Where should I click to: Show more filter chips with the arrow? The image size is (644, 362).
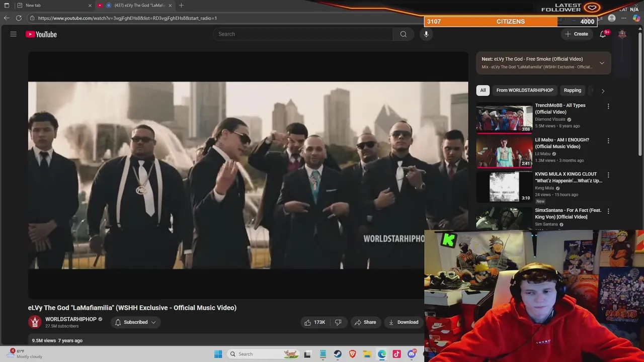click(603, 90)
